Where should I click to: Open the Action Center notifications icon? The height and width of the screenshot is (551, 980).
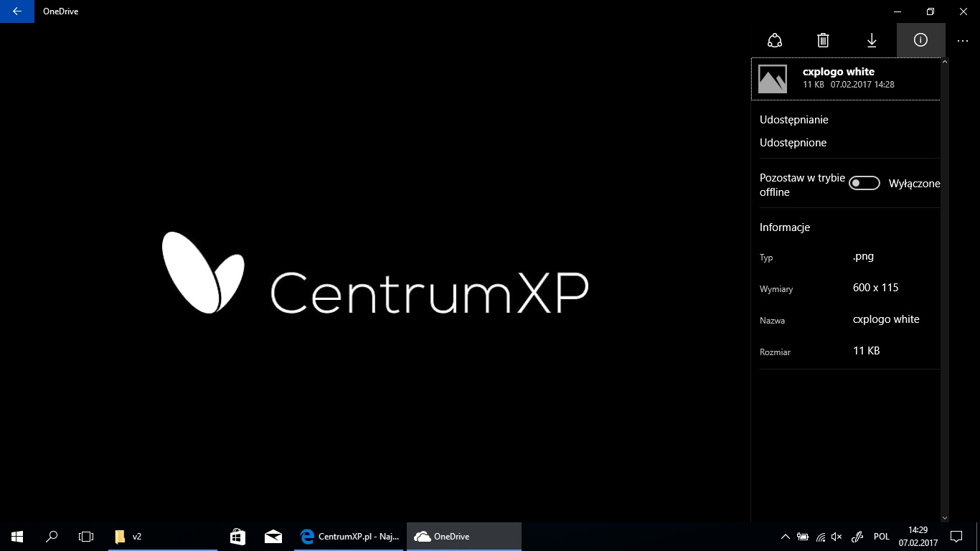(x=956, y=537)
